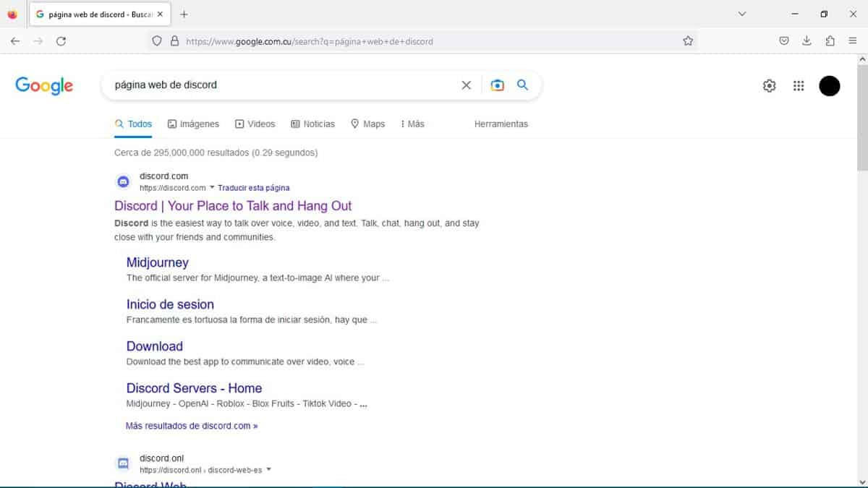Open the Downloads panel
Screen dimensions: 868x488
[x=807, y=41]
